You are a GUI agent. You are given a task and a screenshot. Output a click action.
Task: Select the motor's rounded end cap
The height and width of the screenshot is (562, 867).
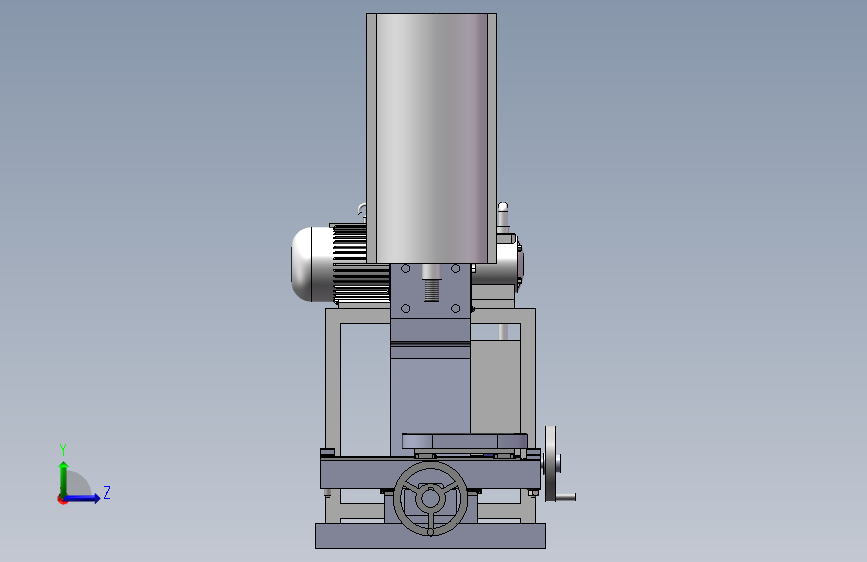pyautogui.click(x=311, y=264)
